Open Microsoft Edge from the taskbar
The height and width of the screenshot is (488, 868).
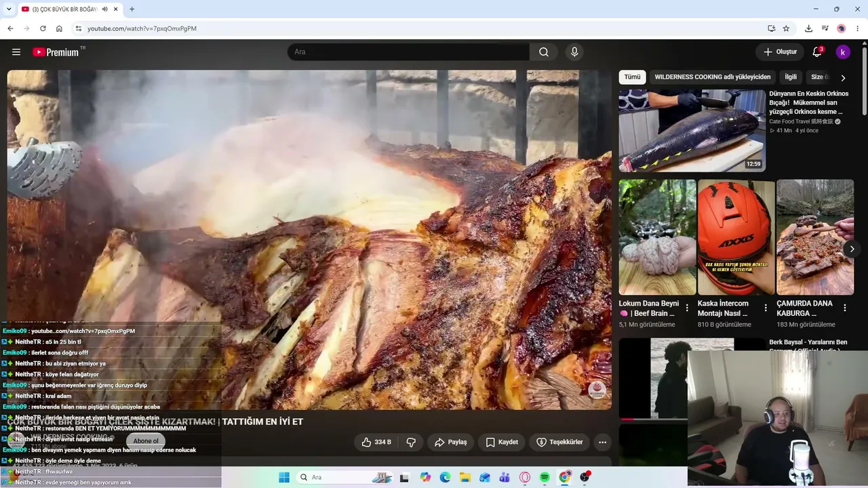(445, 477)
